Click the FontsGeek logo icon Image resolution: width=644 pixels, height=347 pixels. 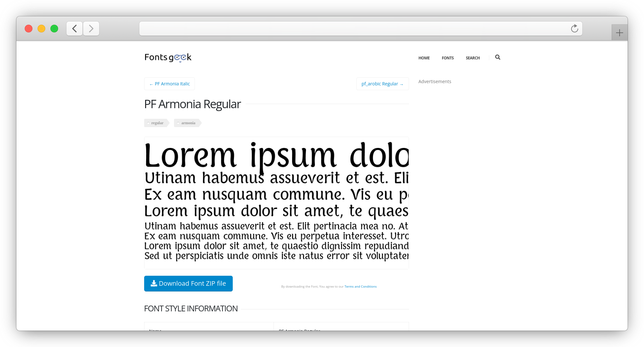(168, 57)
